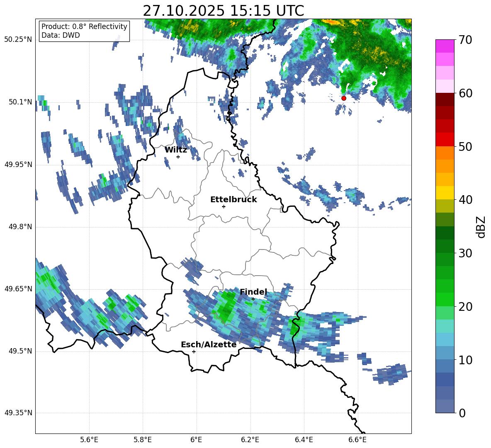Click the latitude label 50.1°N

[x=20, y=102]
